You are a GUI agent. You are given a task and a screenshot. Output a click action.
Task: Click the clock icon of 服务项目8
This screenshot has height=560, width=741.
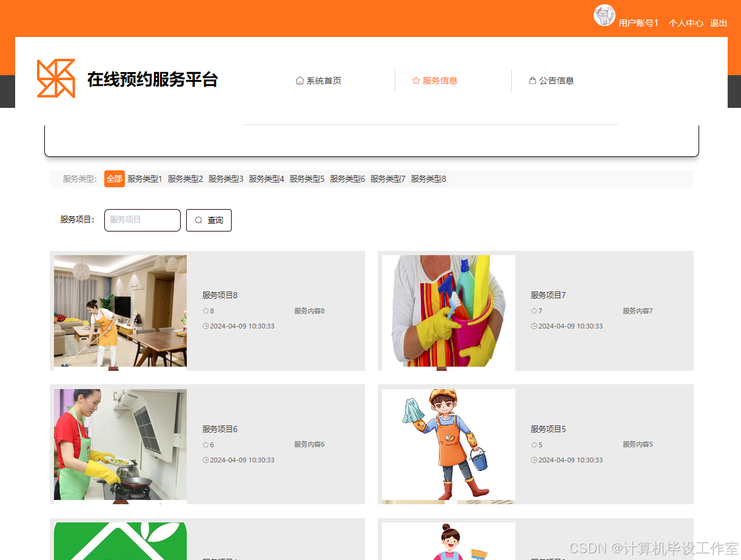(206, 326)
